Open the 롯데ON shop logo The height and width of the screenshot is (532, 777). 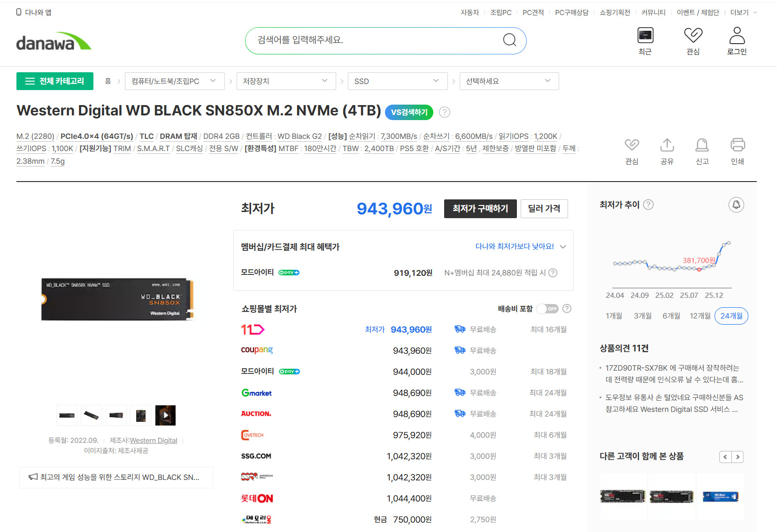click(x=257, y=498)
